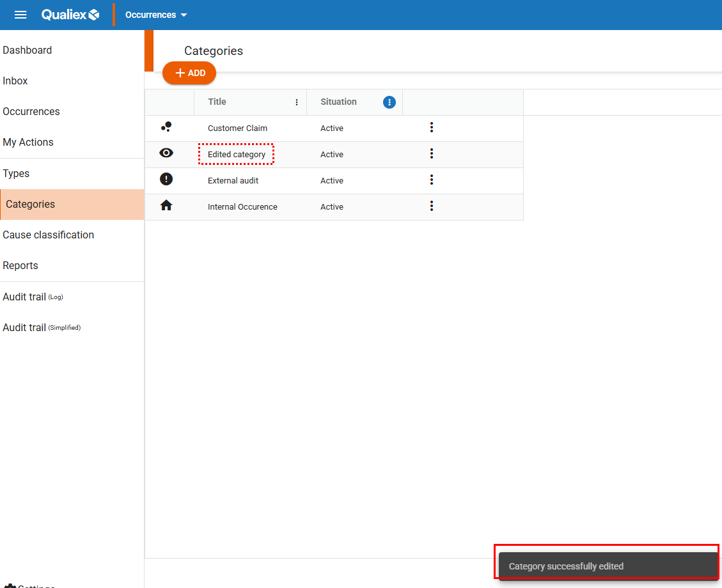Click the Internal Occurence home icon
This screenshot has width=722, height=588.
coord(166,206)
